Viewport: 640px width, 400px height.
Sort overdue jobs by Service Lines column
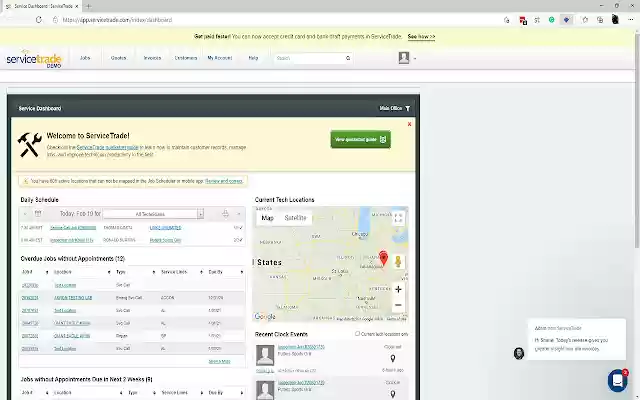point(182,272)
